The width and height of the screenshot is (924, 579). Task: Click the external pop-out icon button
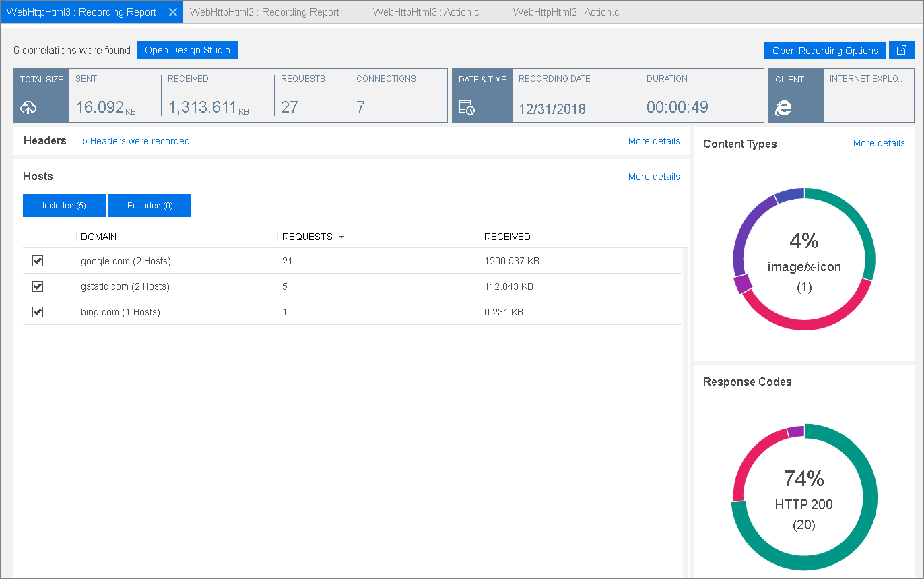click(x=902, y=51)
